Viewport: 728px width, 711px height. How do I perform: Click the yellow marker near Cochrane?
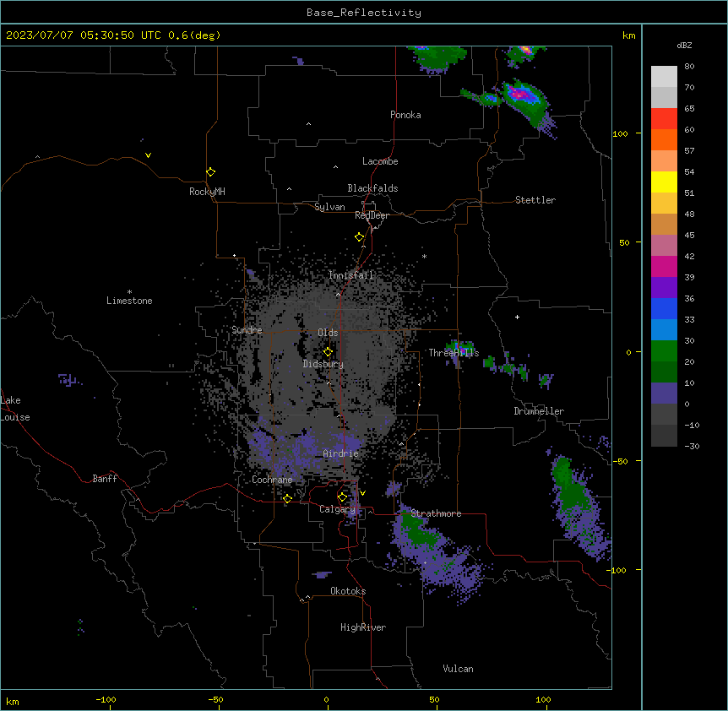click(287, 499)
